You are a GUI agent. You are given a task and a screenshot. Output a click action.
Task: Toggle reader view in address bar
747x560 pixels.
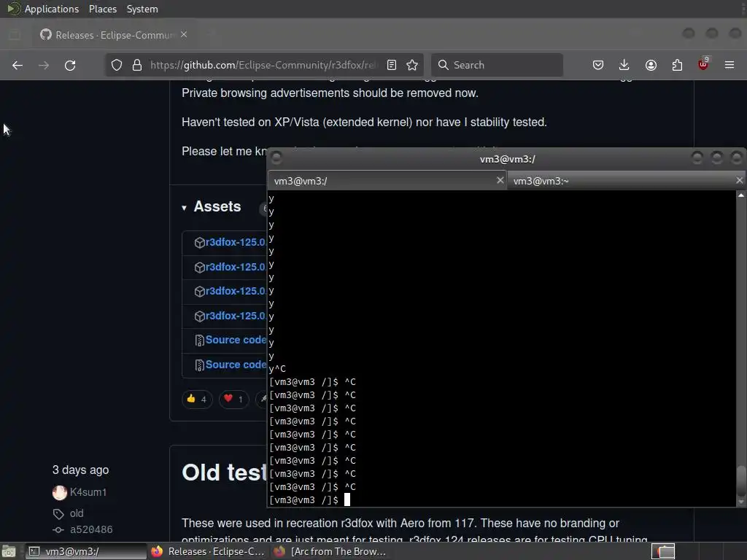(x=392, y=65)
